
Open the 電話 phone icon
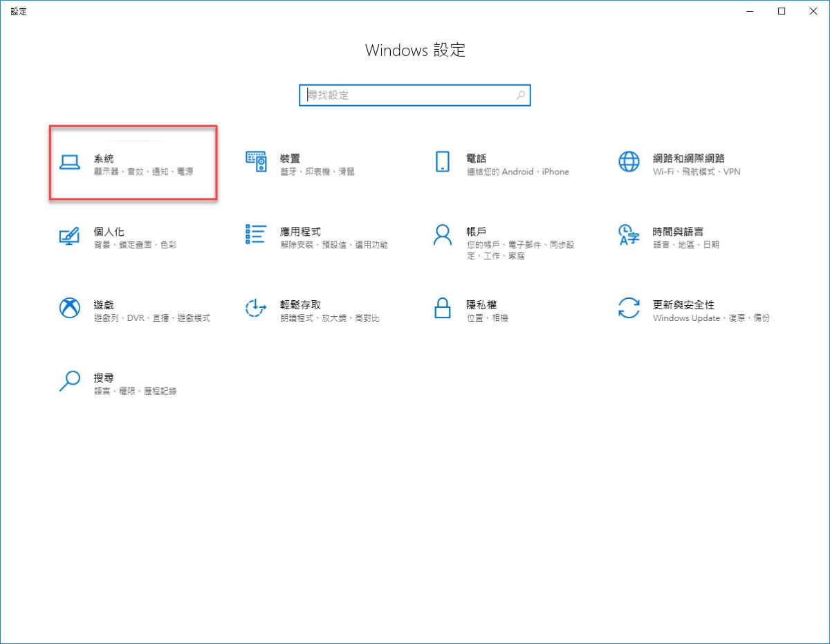pos(443,162)
